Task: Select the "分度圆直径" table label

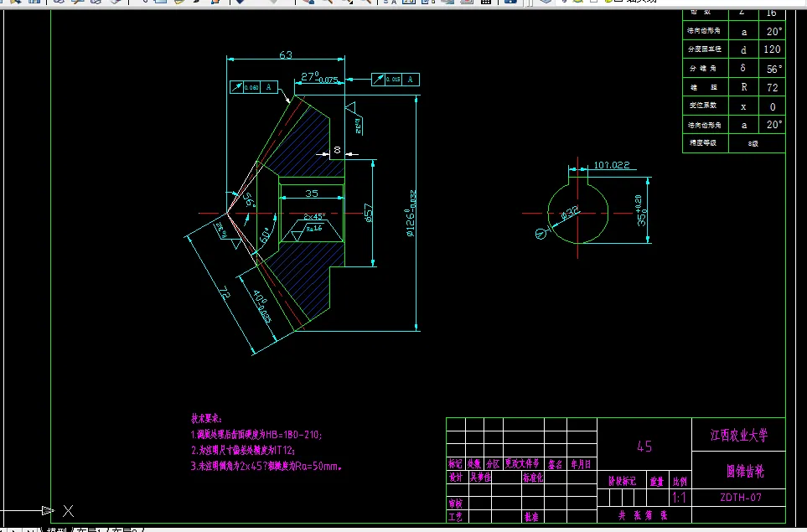Action: [705, 49]
